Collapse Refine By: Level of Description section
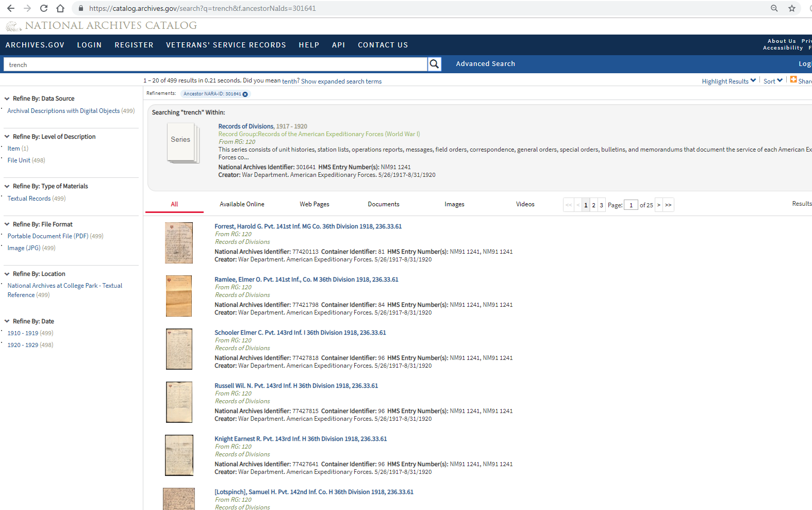Image resolution: width=812 pixels, height=510 pixels. click(x=7, y=137)
